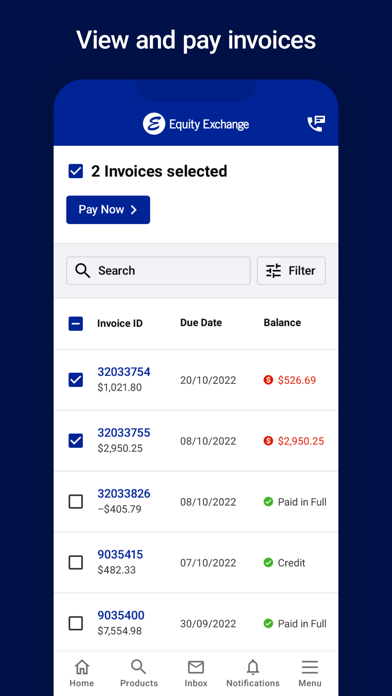
Task: Select invoice 9035415 checkbox
Action: 76,563
